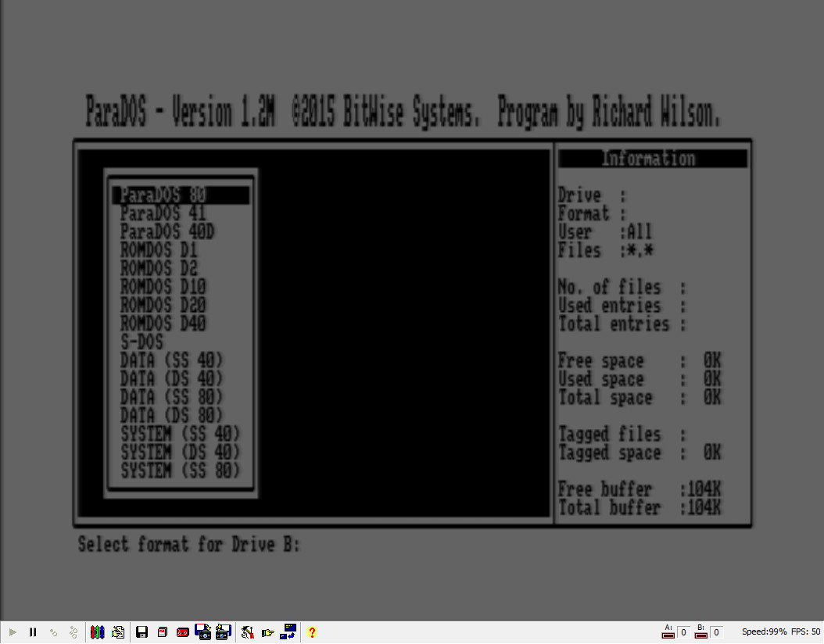Choose ROMDOS D10 format
Viewport: 824px width, 644px height.
coord(163,287)
